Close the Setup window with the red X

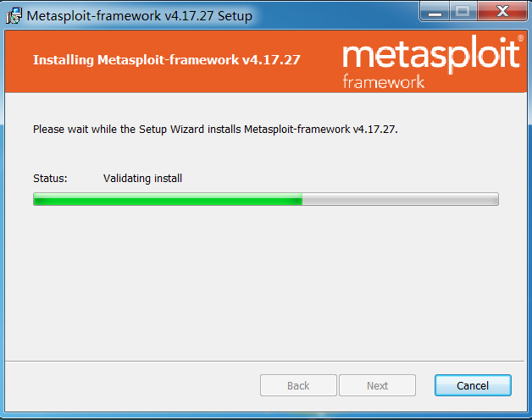(x=502, y=12)
